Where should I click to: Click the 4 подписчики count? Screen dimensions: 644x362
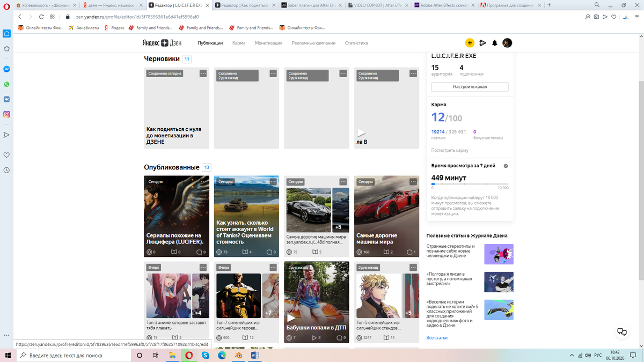point(471,70)
